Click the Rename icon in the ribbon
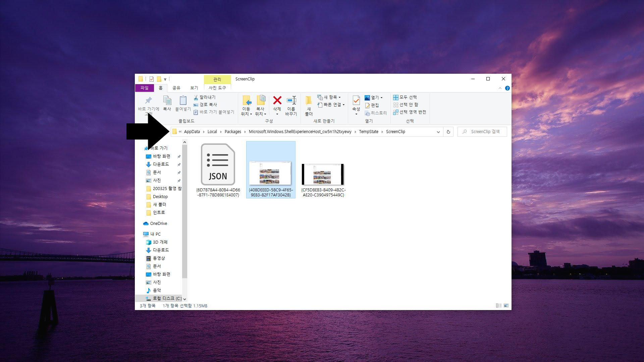The image size is (644, 362). (x=291, y=101)
